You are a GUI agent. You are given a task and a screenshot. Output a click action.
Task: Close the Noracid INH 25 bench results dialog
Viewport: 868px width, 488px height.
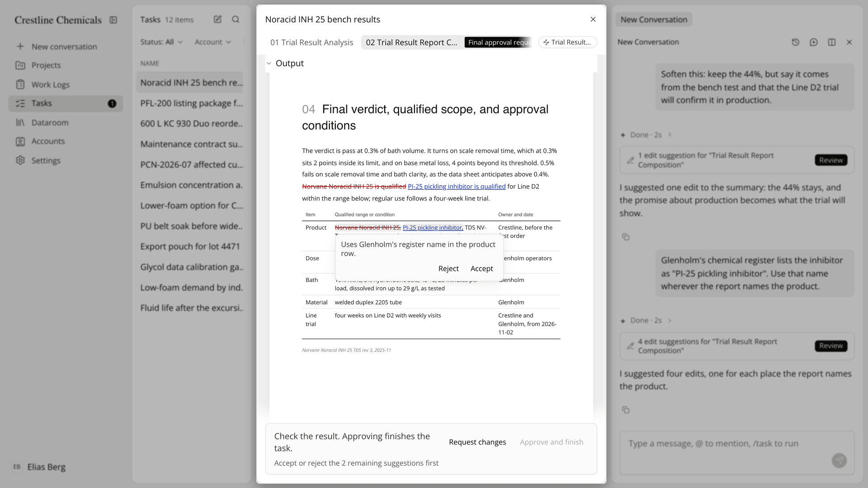pos(593,19)
